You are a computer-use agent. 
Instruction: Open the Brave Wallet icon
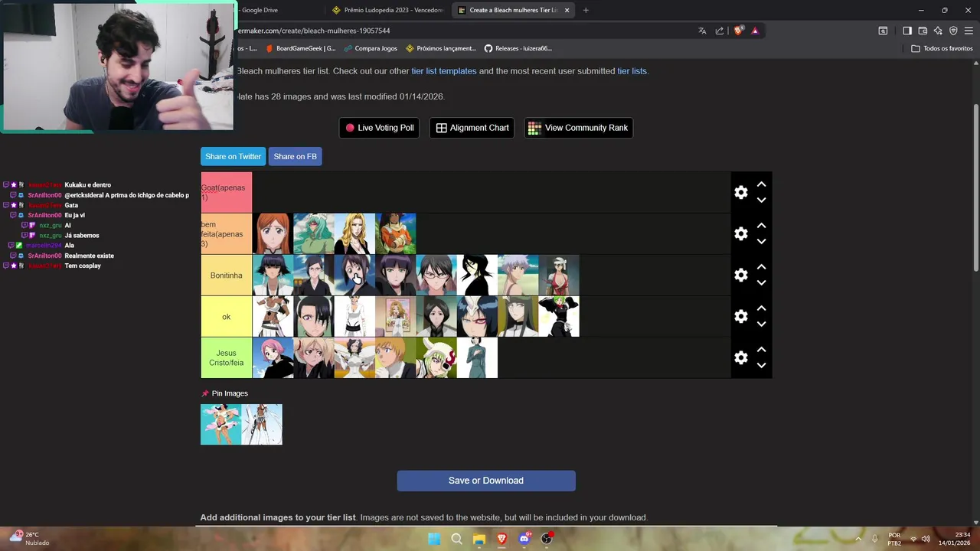click(923, 31)
